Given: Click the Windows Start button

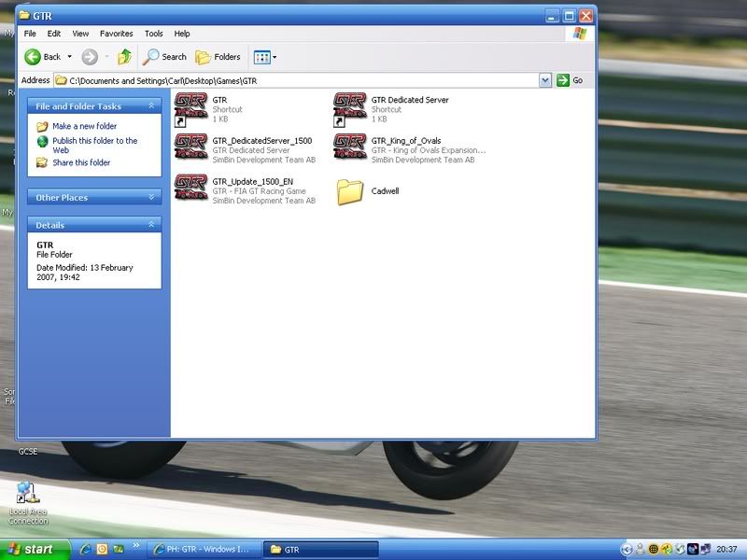Looking at the screenshot, I should [31, 549].
